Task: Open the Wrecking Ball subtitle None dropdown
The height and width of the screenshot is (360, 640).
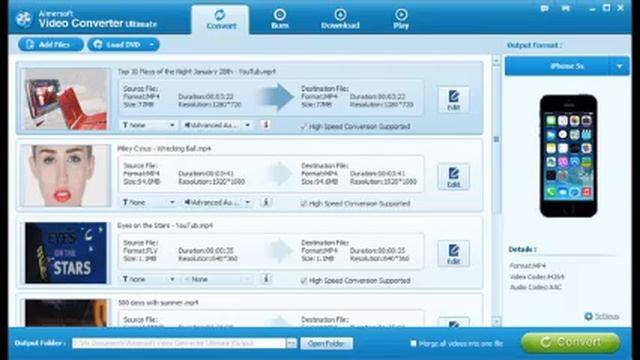Action: pyautogui.click(x=149, y=202)
